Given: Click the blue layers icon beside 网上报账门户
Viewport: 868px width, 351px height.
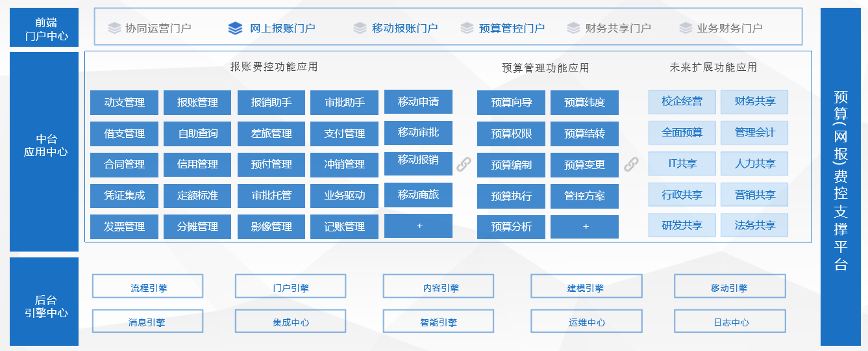Looking at the screenshot, I should [x=235, y=28].
